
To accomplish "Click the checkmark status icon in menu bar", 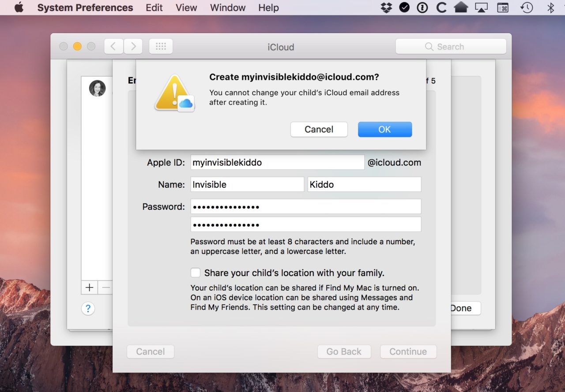I will click(404, 7).
